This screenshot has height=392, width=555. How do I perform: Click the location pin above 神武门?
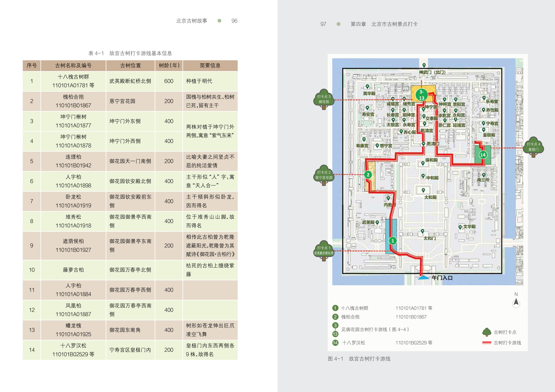click(x=424, y=65)
